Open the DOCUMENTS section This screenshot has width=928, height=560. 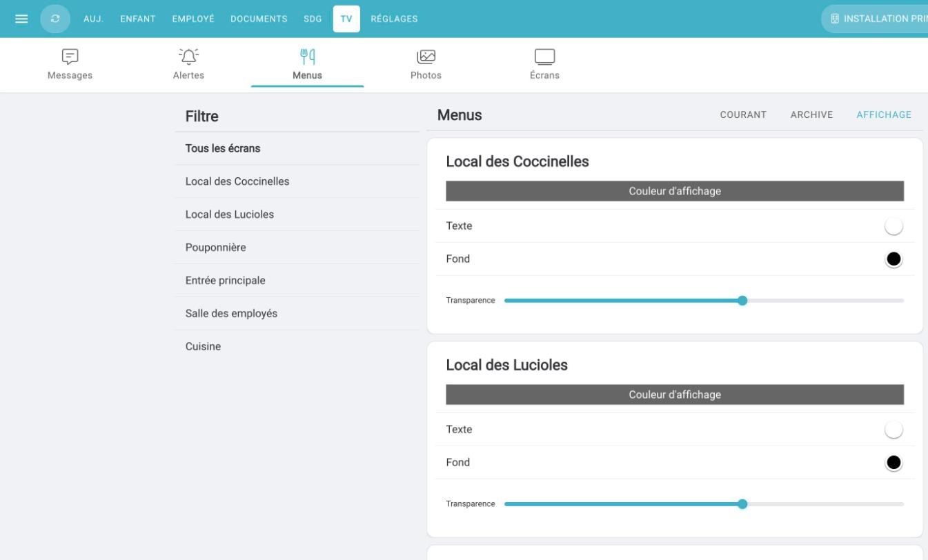[259, 19]
